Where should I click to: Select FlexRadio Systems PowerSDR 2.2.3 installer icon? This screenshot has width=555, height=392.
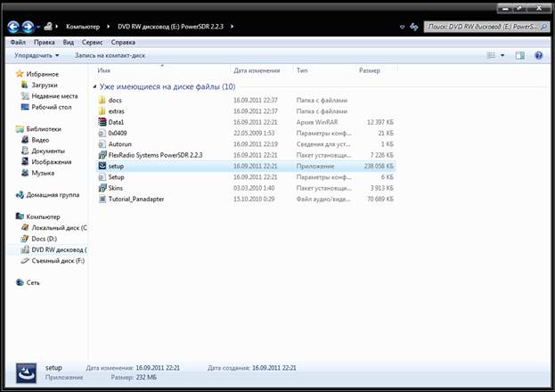point(102,155)
